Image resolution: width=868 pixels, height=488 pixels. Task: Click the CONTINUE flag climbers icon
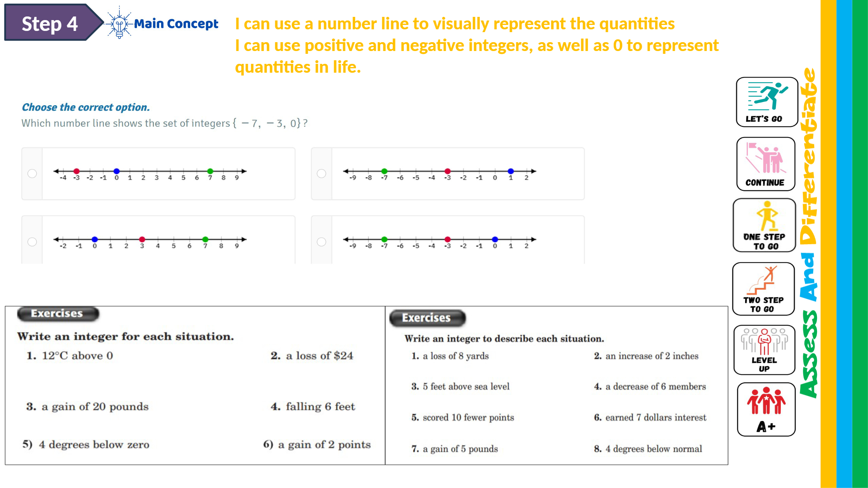point(766,164)
